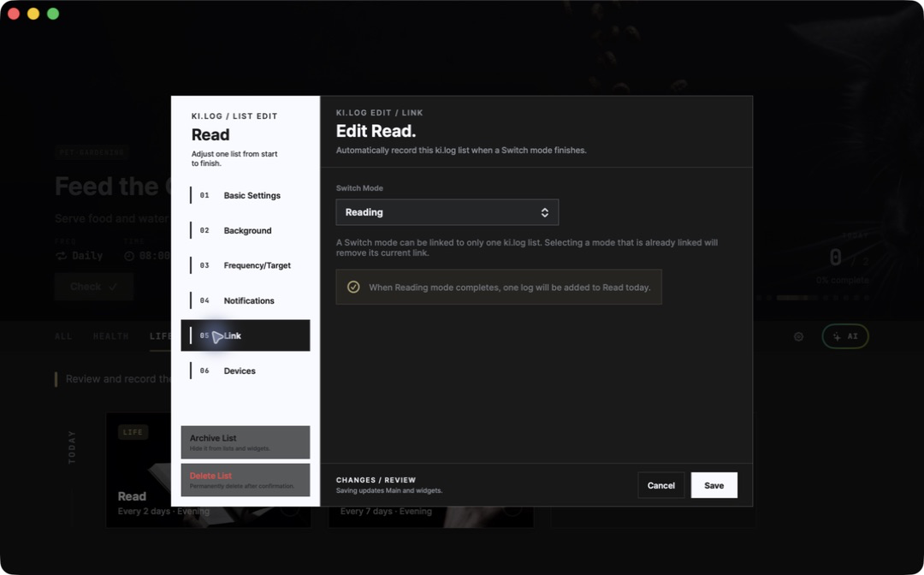Switch to the ALL tab in background
The width and height of the screenshot is (924, 575).
pyautogui.click(x=63, y=336)
